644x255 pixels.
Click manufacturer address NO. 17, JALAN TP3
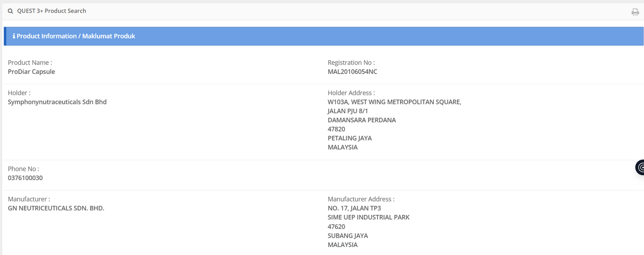pos(354,208)
